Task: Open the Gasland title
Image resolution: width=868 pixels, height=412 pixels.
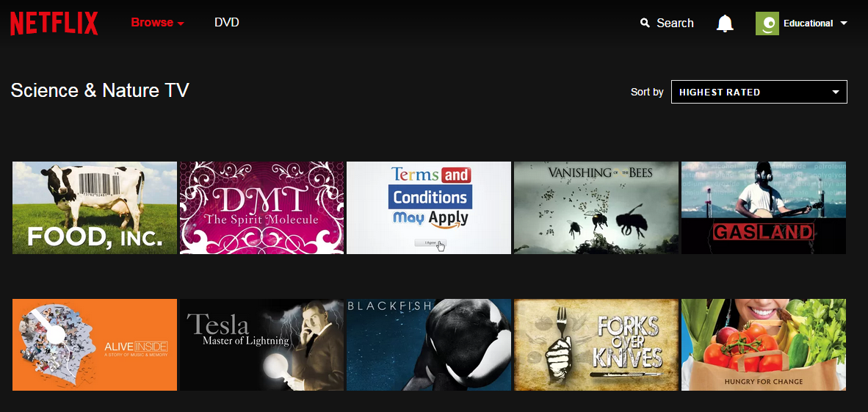Action: tap(764, 208)
